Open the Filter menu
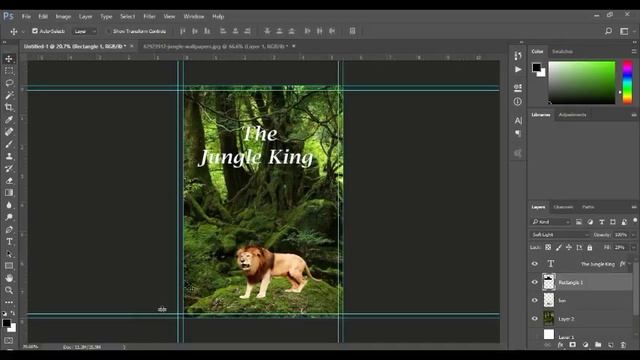This screenshot has height=360, width=640. coord(149,16)
